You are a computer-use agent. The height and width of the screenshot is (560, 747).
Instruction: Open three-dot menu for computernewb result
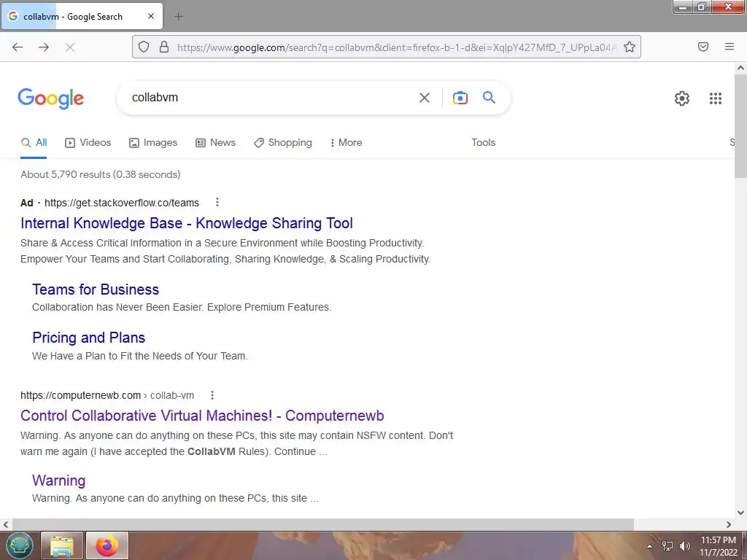(x=212, y=395)
